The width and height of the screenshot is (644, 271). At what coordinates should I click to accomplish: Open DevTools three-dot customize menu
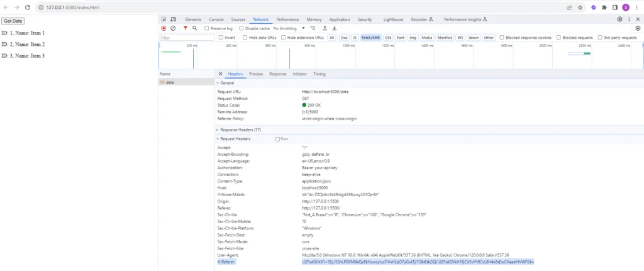click(629, 19)
